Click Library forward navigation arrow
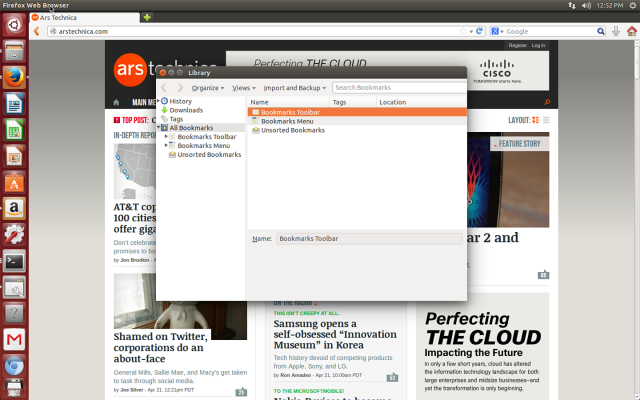 click(x=180, y=88)
